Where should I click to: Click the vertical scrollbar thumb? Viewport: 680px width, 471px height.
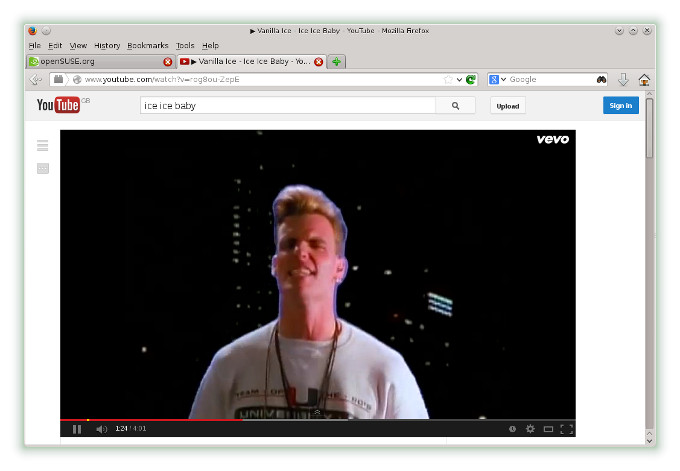pyautogui.click(x=649, y=128)
